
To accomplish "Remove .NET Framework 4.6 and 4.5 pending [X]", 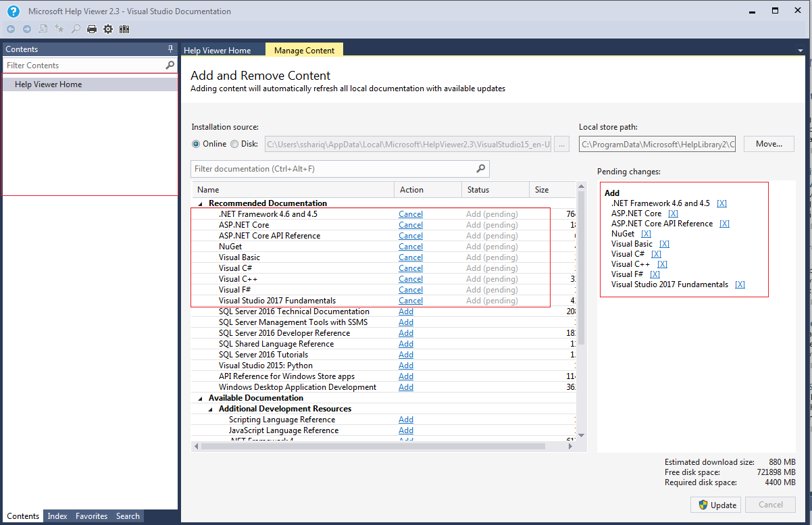I will (722, 203).
